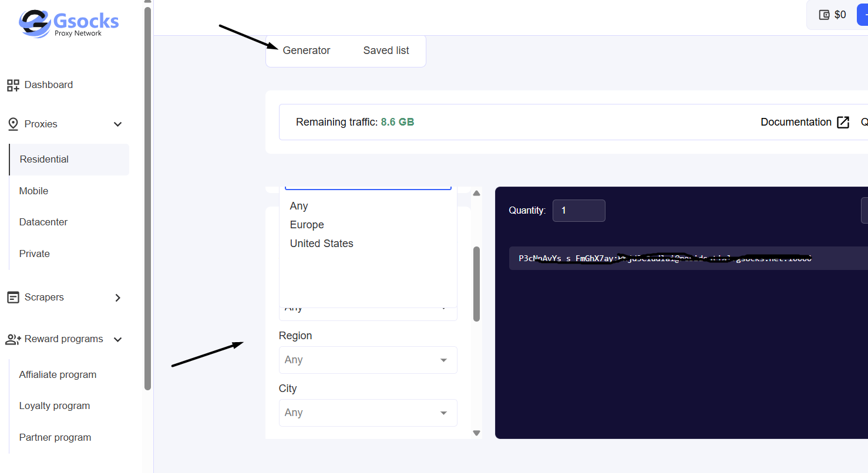Open the Affialiate program page
The width and height of the screenshot is (868, 473).
click(x=58, y=375)
